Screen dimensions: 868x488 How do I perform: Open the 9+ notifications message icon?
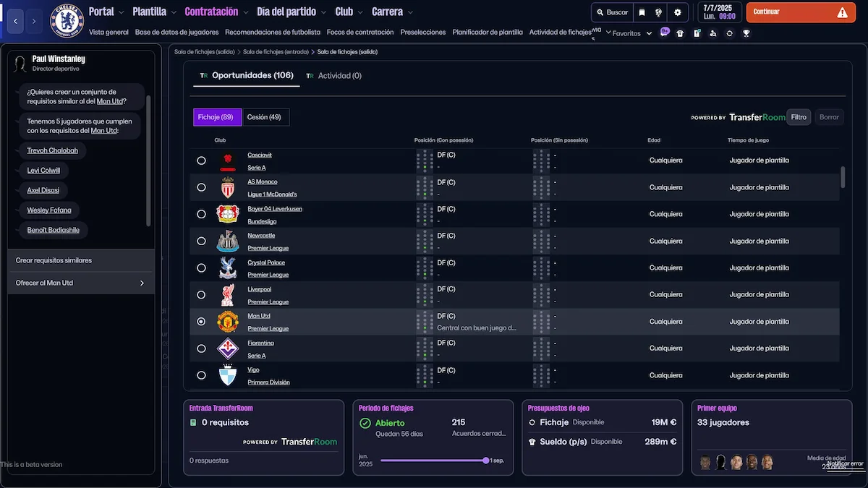[665, 33]
